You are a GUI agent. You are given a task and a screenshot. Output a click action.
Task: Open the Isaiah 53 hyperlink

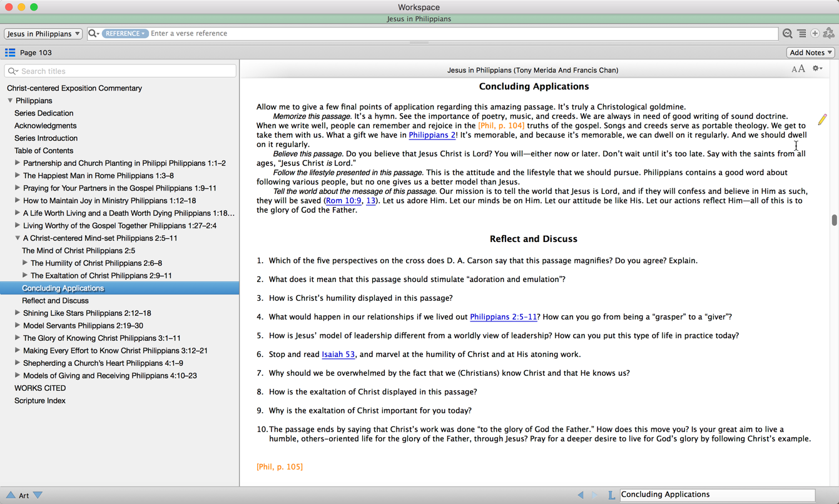click(338, 355)
